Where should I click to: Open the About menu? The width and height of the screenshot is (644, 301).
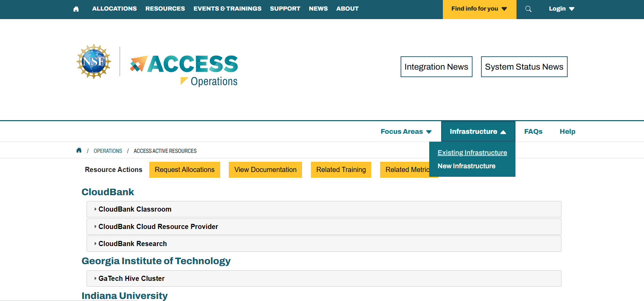tap(347, 9)
